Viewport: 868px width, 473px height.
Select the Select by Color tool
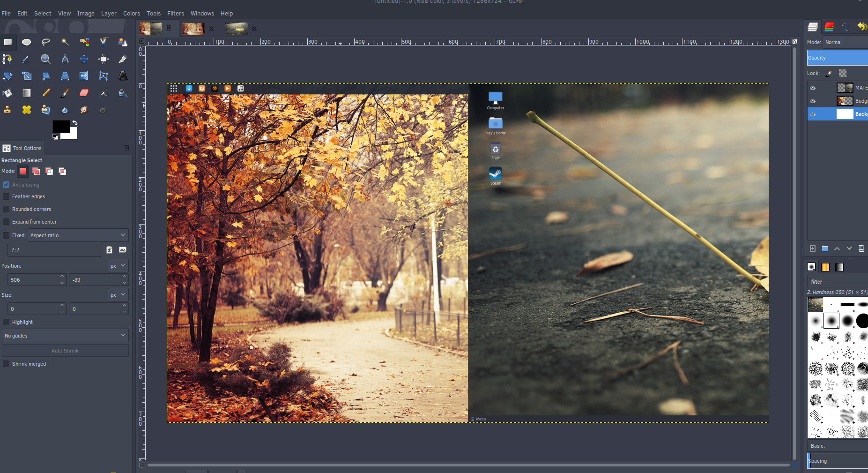click(84, 42)
